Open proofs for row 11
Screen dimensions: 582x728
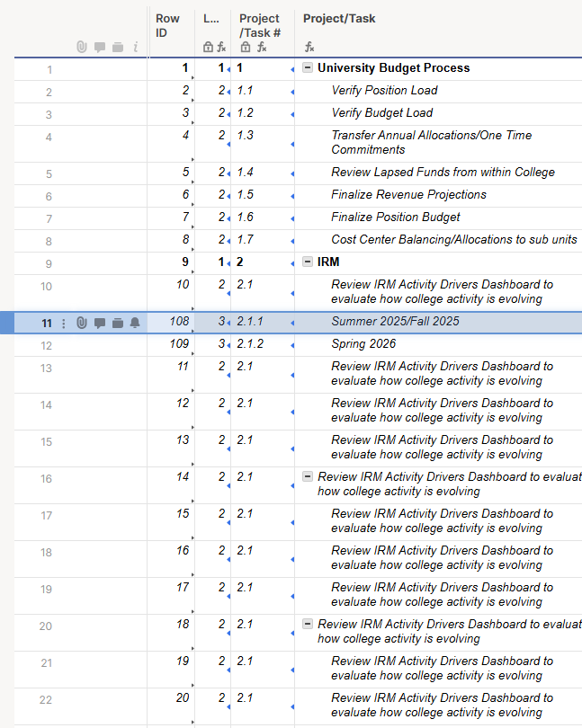pyautogui.click(x=118, y=324)
